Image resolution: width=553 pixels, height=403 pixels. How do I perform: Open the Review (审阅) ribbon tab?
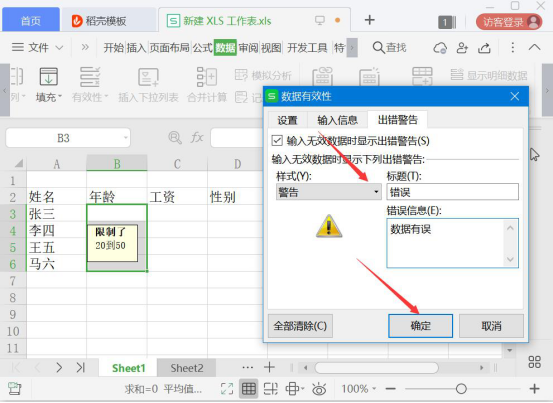[248, 48]
